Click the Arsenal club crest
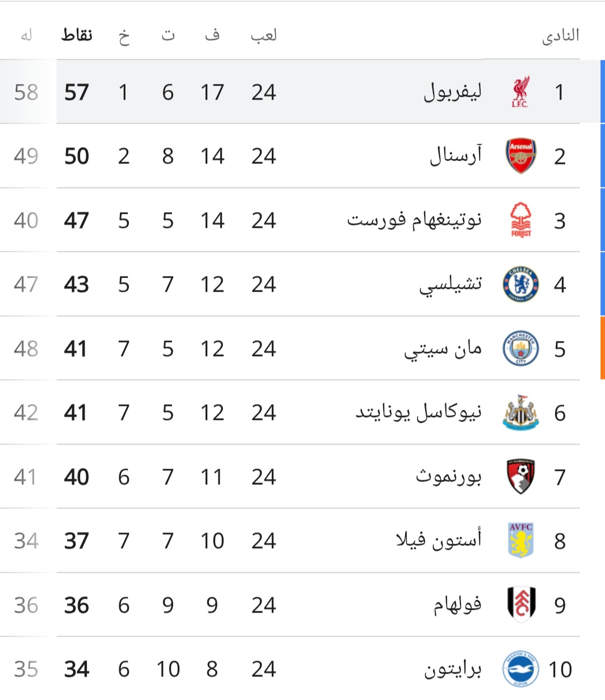Image resolution: width=605 pixels, height=700 pixels. click(x=521, y=156)
